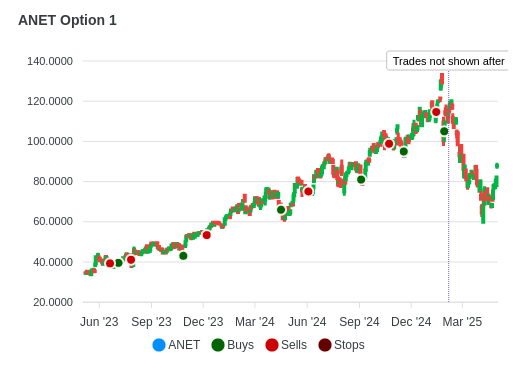Click the Jun '24 x-axis label
The width and height of the screenshot is (530, 380).
pyautogui.click(x=307, y=322)
